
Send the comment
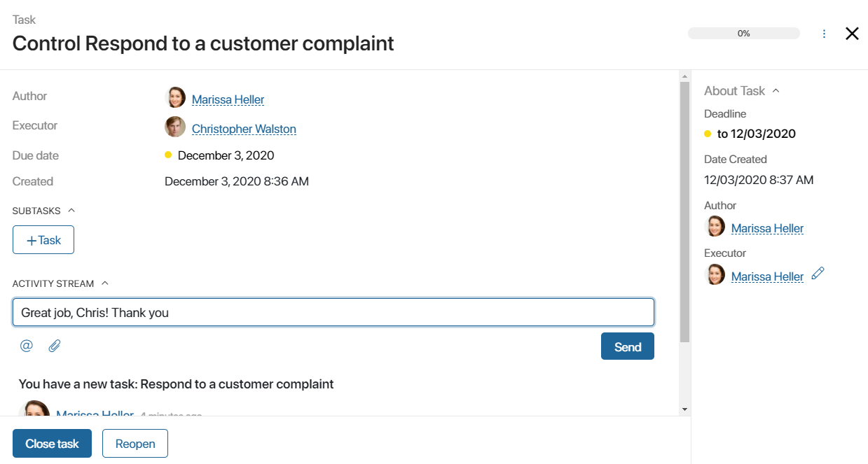(628, 346)
